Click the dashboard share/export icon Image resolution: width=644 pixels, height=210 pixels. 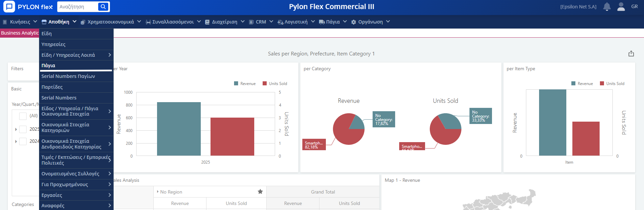coord(631,54)
